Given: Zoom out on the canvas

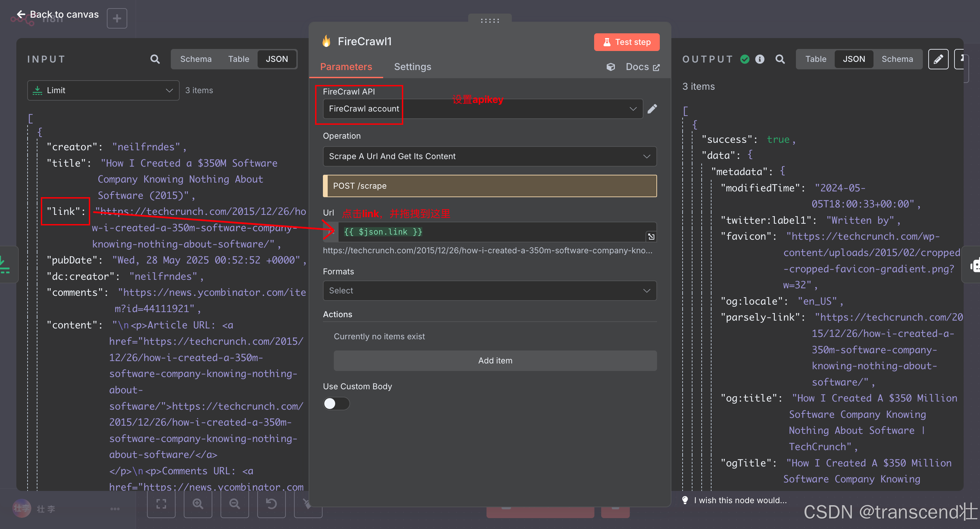Looking at the screenshot, I should pos(235,504).
